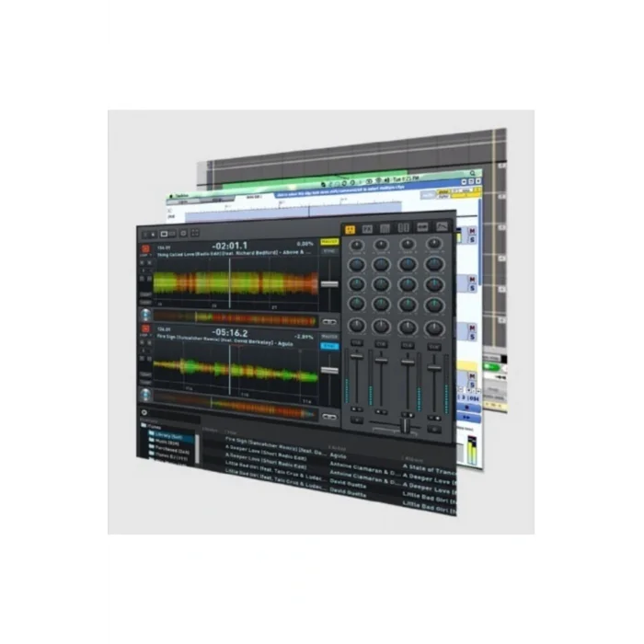This screenshot has width=644, height=644.
Task: Click the fourth channel's low EQ knob
Action: pyautogui.click(x=434, y=305)
